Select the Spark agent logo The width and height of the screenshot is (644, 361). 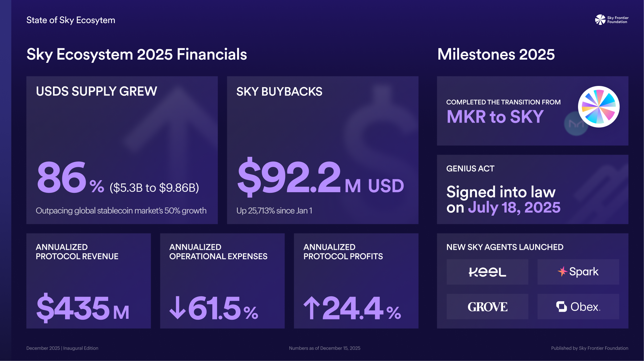578,272
